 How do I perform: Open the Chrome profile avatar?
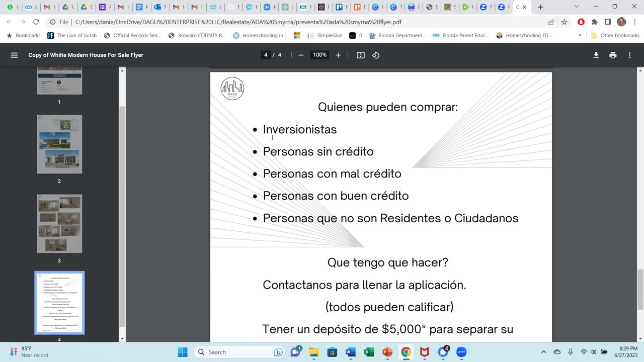pyautogui.click(x=621, y=22)
